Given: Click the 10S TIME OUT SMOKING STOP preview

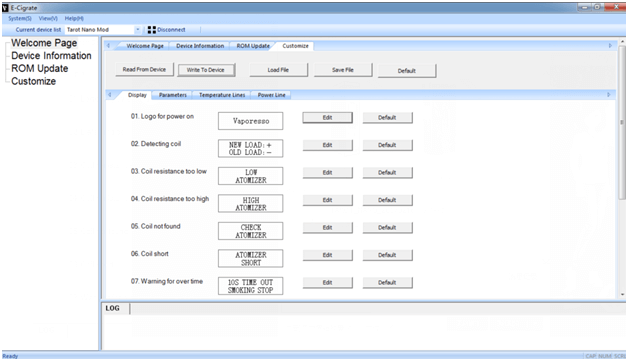Looking at the screenshot, I should tap(250, 286).
